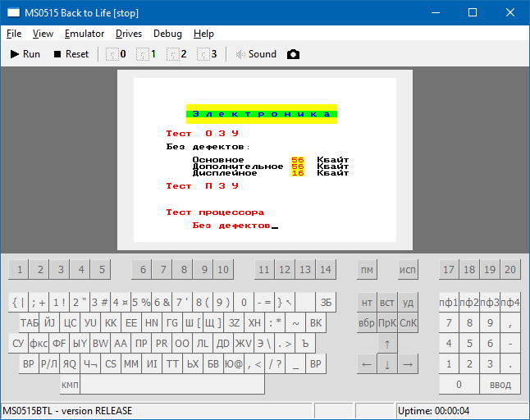This screenshot has width=530, height=420.
Task: Click the ТАБ key
Action: click(29, 322)
